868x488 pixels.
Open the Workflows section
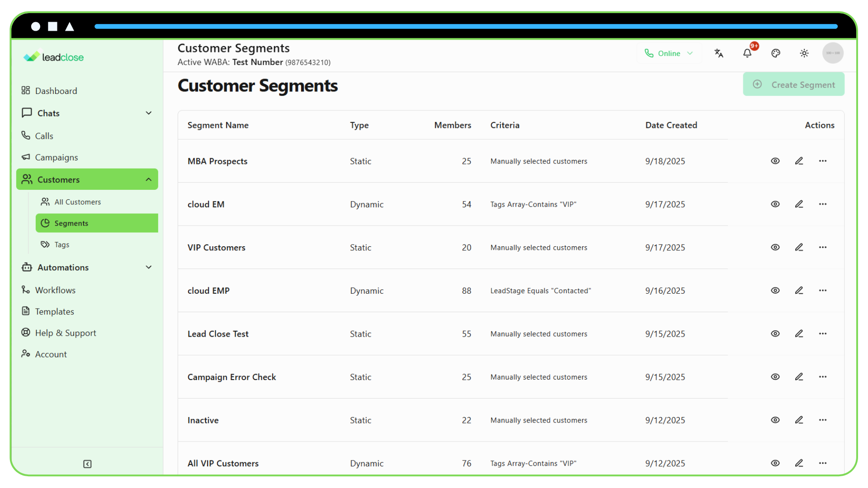pos(55,290)
